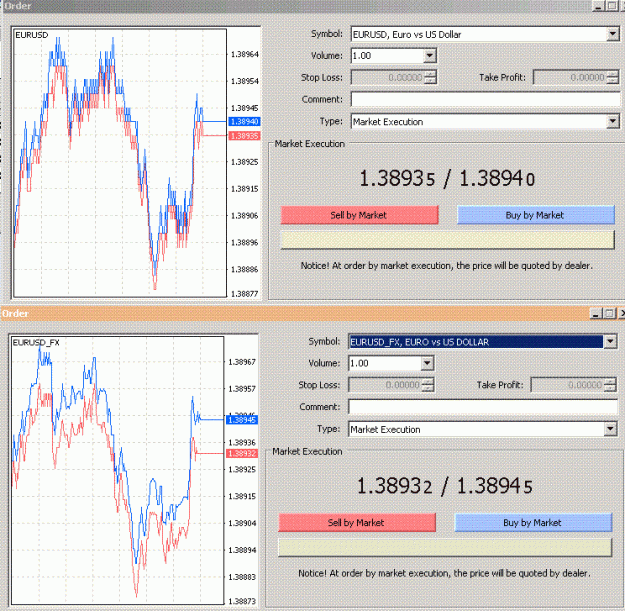The height and width of the screenshot is (611, 625).
Task: Click Take Profit stepper in top order window
Action: click(x=613, y=77)
